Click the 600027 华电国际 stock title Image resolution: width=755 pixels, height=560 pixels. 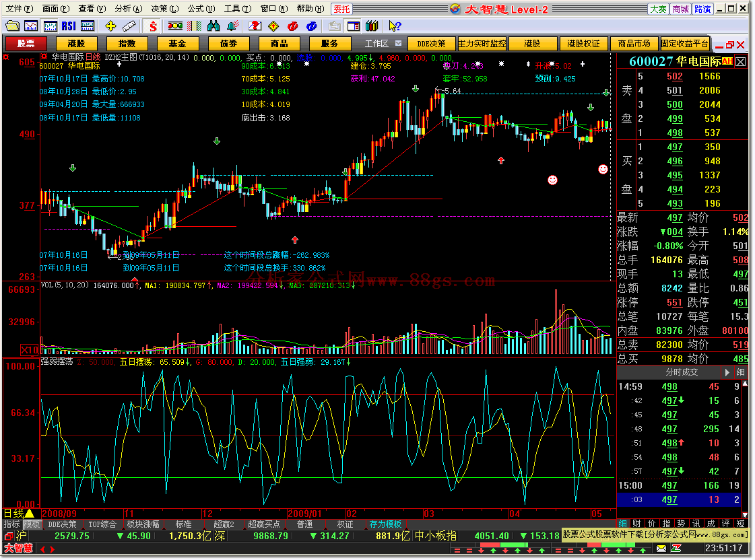point(675,61)
